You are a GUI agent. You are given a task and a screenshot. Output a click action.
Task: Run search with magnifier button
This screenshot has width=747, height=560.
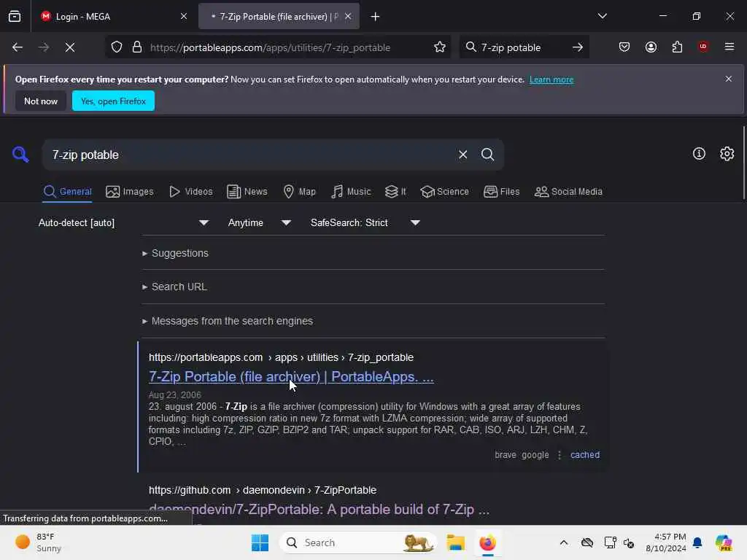pyautogui.click(x=487, y=155)
